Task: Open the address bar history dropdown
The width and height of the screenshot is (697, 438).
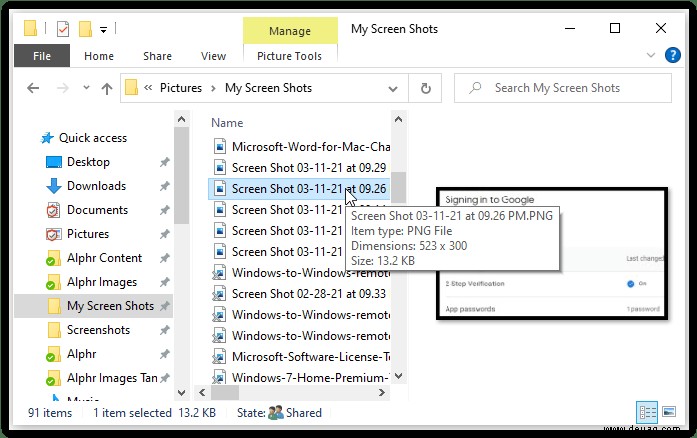Action: pos(393,88)
